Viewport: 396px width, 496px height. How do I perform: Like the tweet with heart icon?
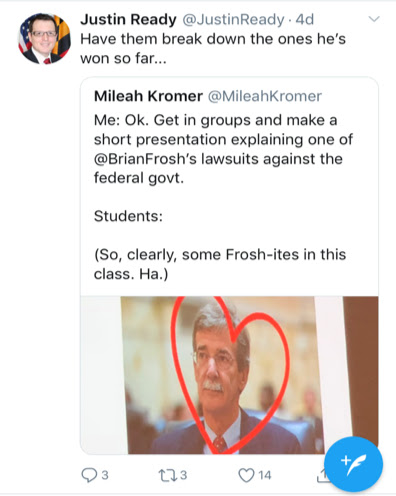click(x=246, y=475)
